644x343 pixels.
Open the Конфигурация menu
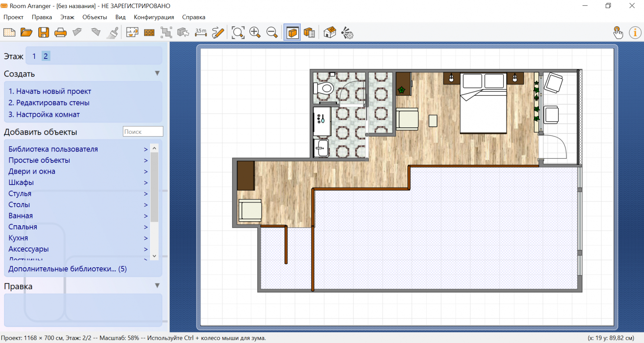[154, 17]
